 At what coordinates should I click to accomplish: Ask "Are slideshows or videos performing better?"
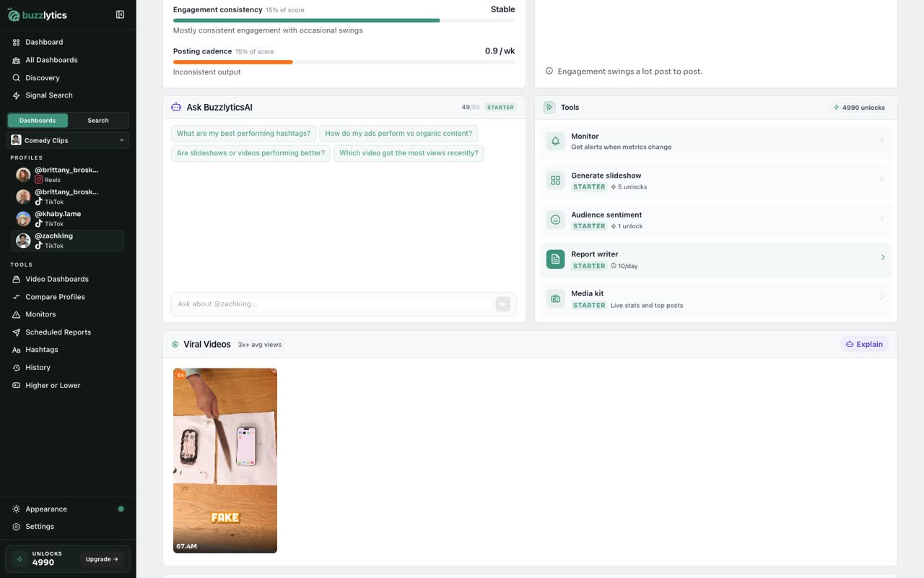coord(250,153)
